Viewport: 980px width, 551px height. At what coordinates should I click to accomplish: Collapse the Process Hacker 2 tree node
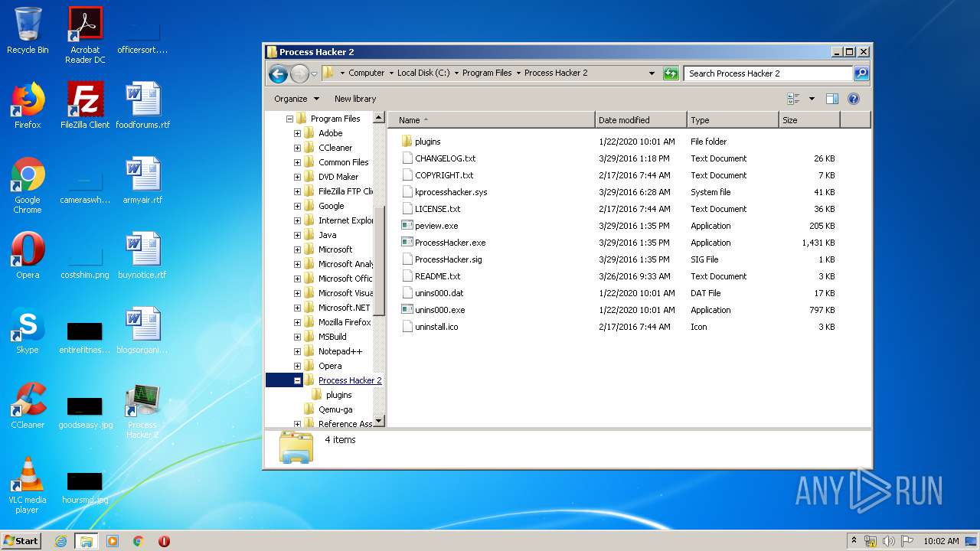(297, 380)
